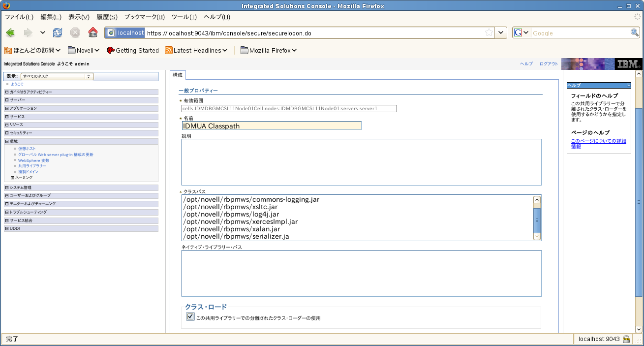
Task: Expand the セキュリティー tree section
Action: pos(7,133)
